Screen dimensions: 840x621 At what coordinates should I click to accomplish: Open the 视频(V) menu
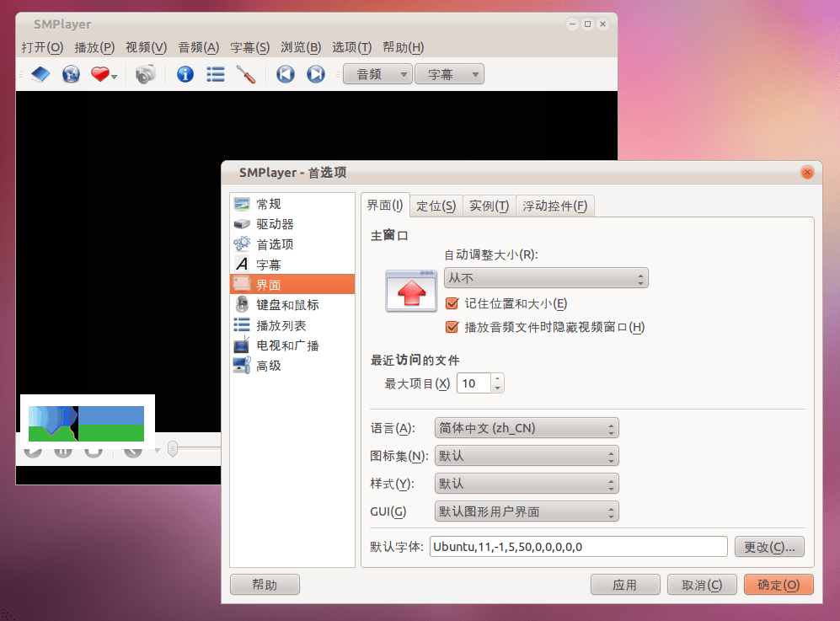[147, 47]
